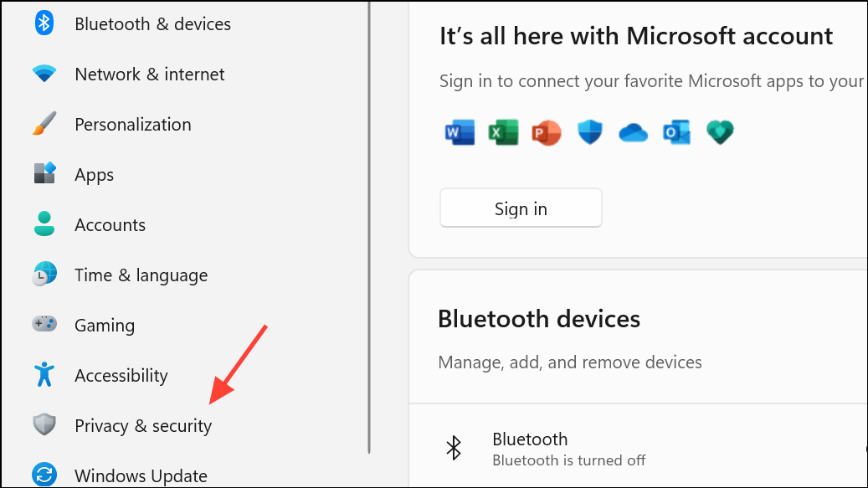Click the Windows Update icon
Viewport: 868px width, 488px height.
pos(44,475)
